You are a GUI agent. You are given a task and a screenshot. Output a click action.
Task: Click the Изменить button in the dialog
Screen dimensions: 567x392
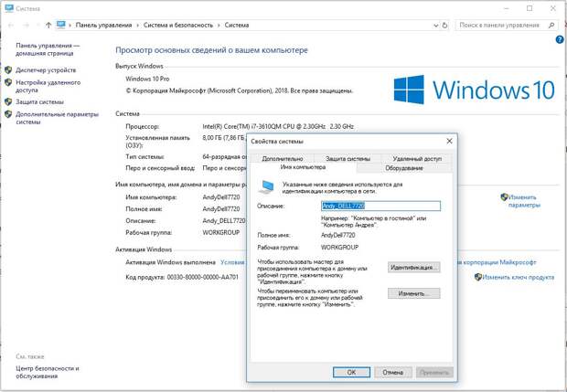(414, 293)
